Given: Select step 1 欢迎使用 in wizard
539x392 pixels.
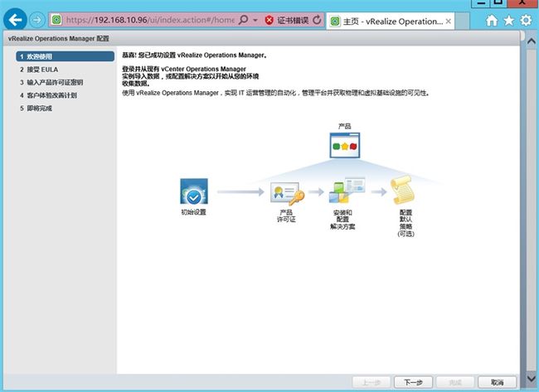Looking at the screenshot, I should [65, 56].
